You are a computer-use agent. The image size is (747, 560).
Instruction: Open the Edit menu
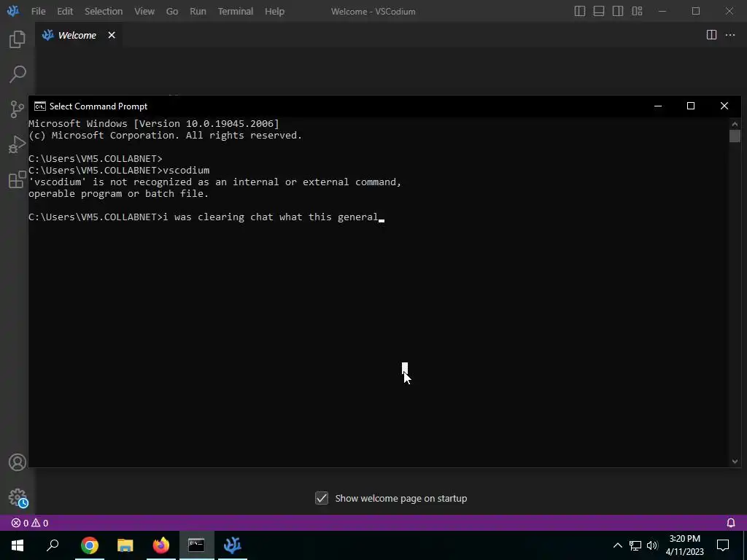65,11
